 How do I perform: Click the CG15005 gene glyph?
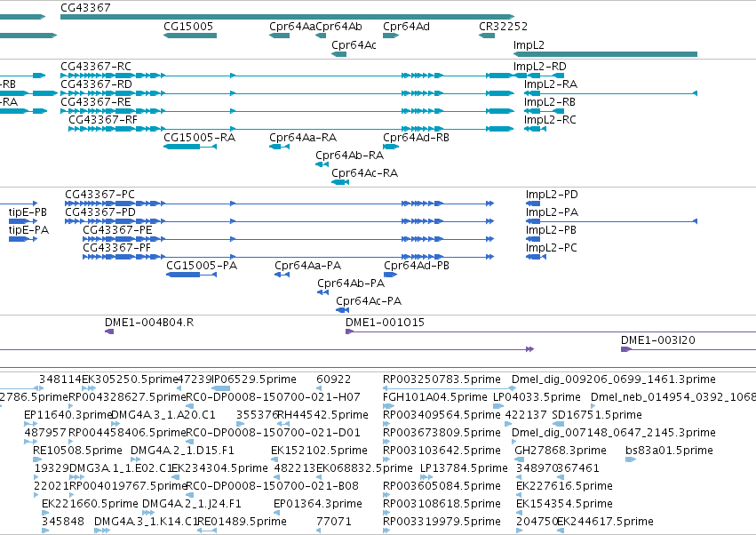[x=190, y=36]
